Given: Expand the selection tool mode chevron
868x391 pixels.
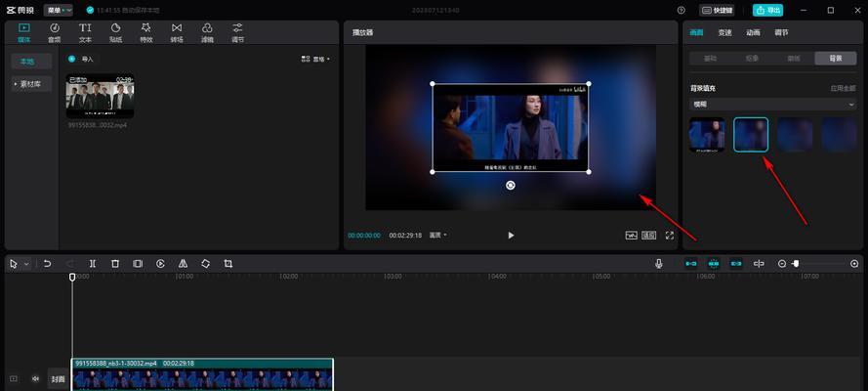Looking at the screenshot, I should (26, 264).
